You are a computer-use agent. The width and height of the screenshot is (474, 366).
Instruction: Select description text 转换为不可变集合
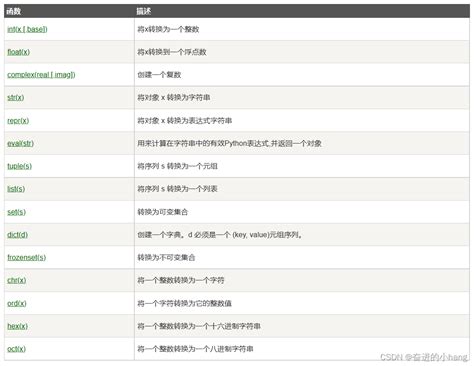[166, 257]
